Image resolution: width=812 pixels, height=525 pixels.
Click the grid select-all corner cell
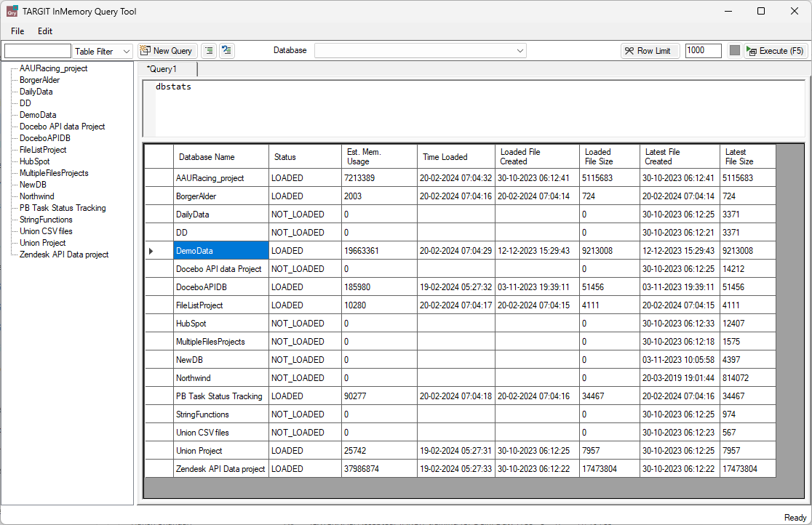pos(159,156)
